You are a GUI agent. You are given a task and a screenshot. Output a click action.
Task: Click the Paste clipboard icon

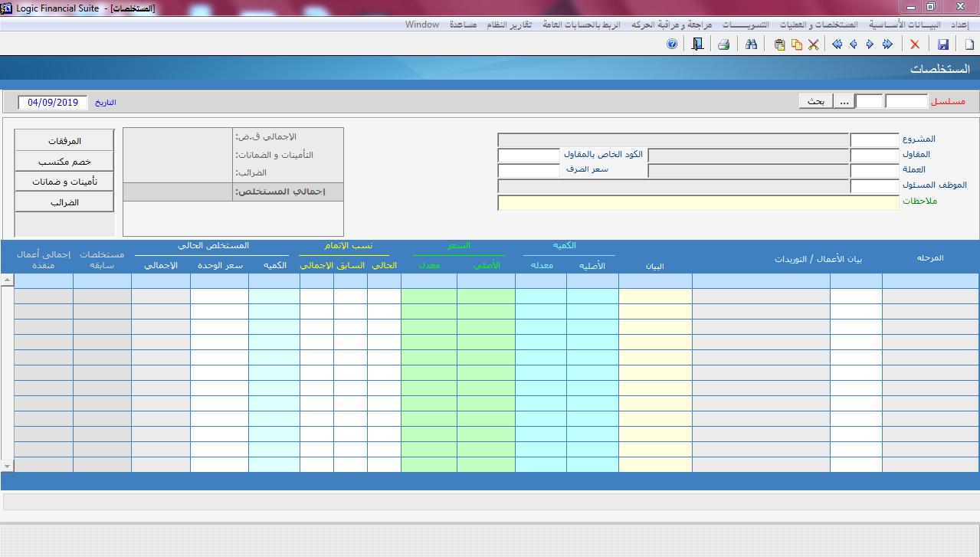click(x=779, y=44)
